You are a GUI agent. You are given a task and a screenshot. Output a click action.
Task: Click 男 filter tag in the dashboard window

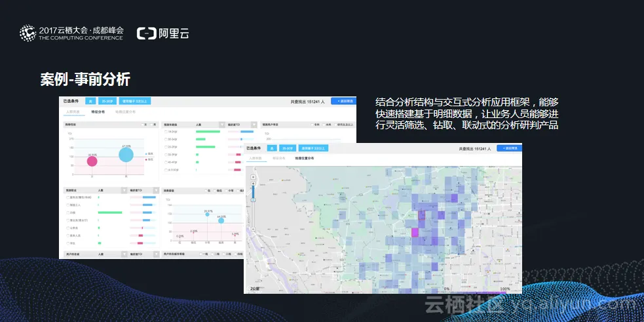[x=90, y=101]
